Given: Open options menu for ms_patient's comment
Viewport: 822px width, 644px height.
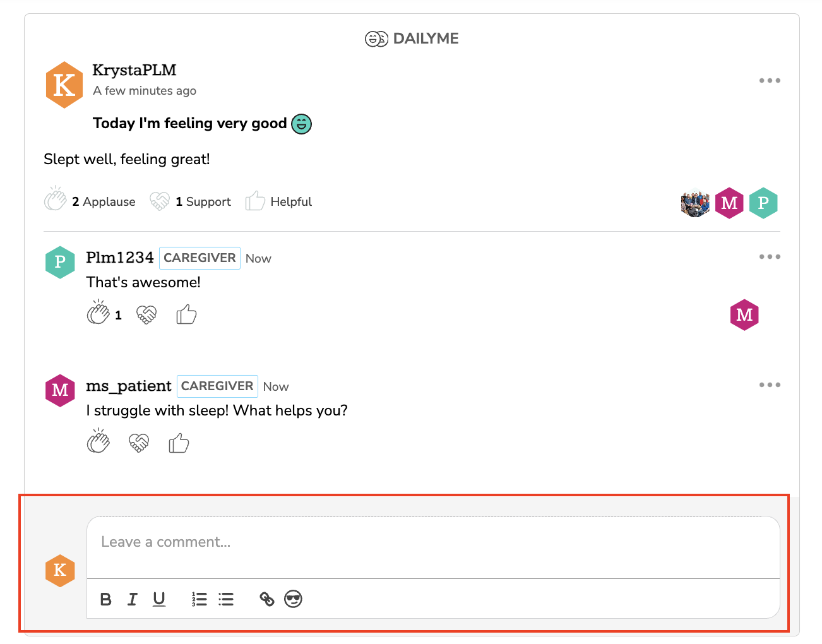Looking at the screenshot, I should [770, 385].
